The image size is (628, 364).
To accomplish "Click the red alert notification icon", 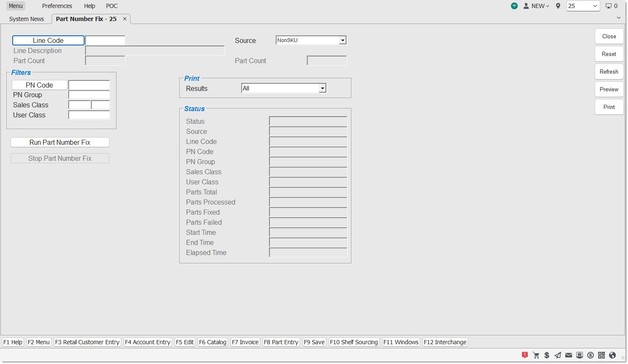I will 524,355.
